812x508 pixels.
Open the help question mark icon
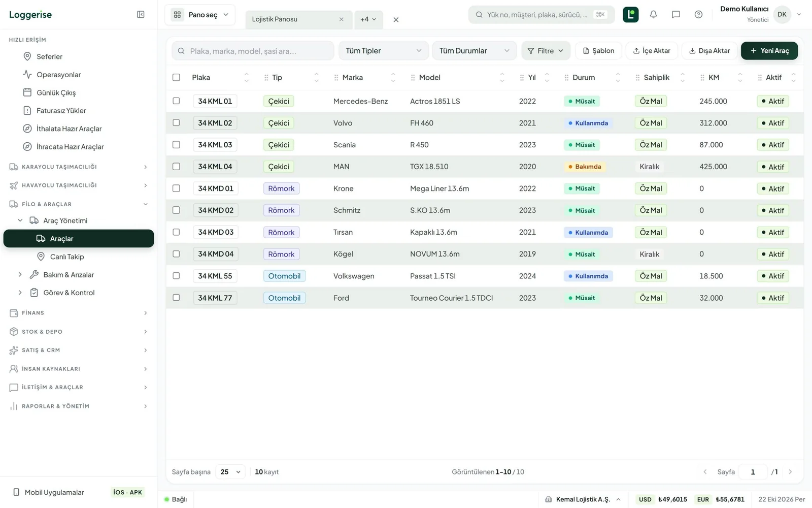[698, 15]
